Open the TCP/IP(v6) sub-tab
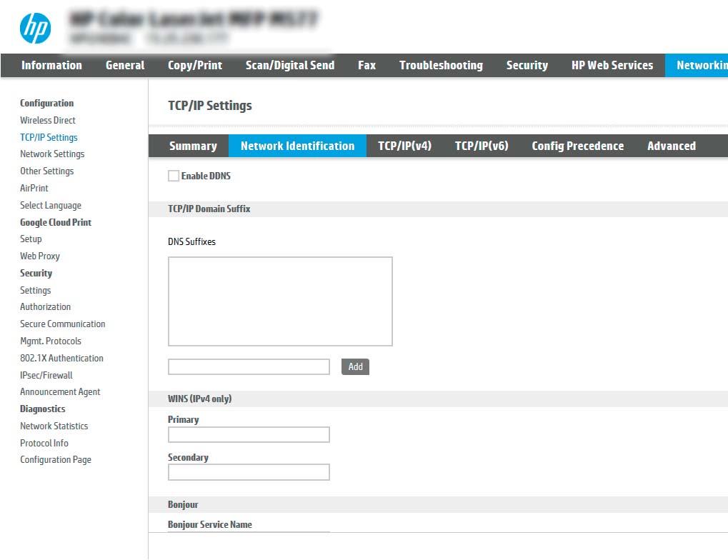Image resolution: width=728 pixels, height=560 pixels. 482,146
